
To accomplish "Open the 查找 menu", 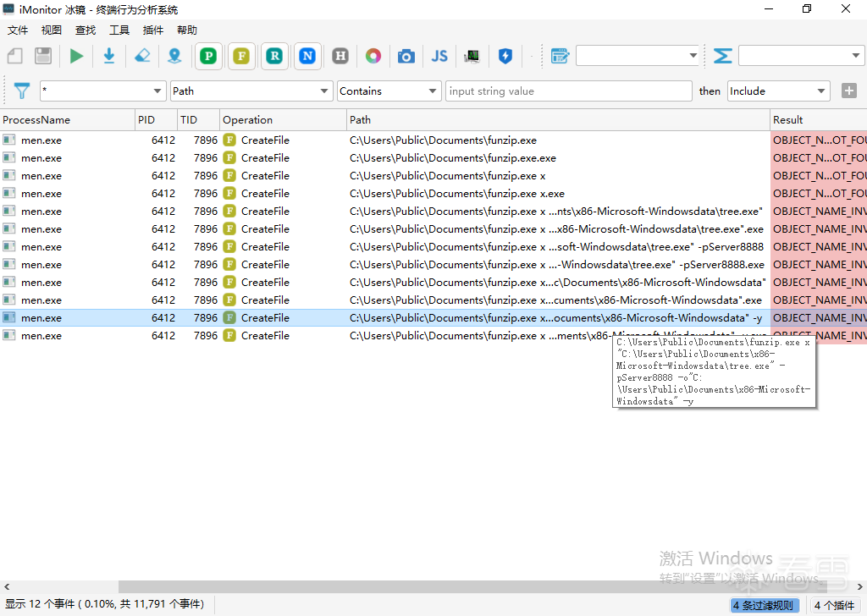I will tap(86, 30).
